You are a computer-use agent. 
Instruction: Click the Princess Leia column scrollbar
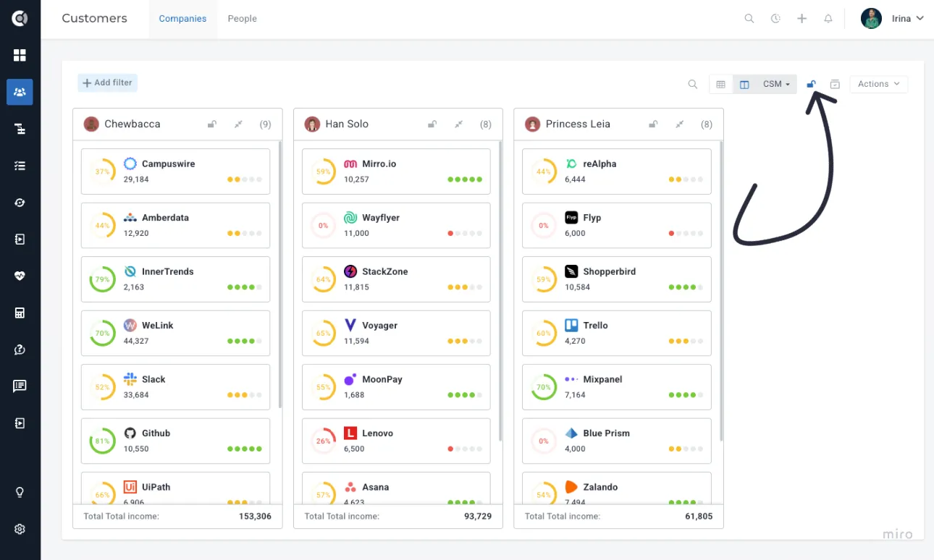click(721, 289)
